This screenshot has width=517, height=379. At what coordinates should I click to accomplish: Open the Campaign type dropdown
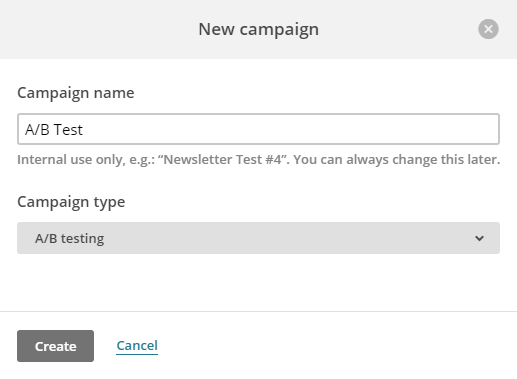click(x=258, y=238)
